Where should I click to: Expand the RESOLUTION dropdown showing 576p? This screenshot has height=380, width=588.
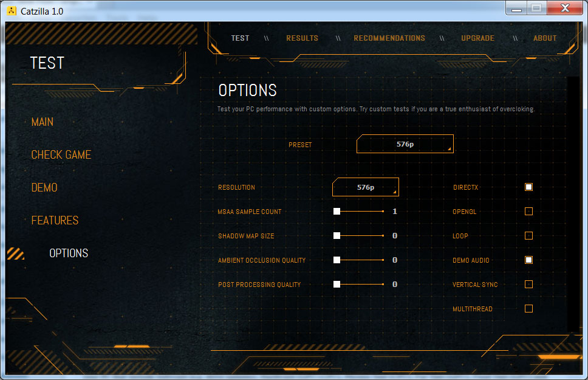point(366,187)
